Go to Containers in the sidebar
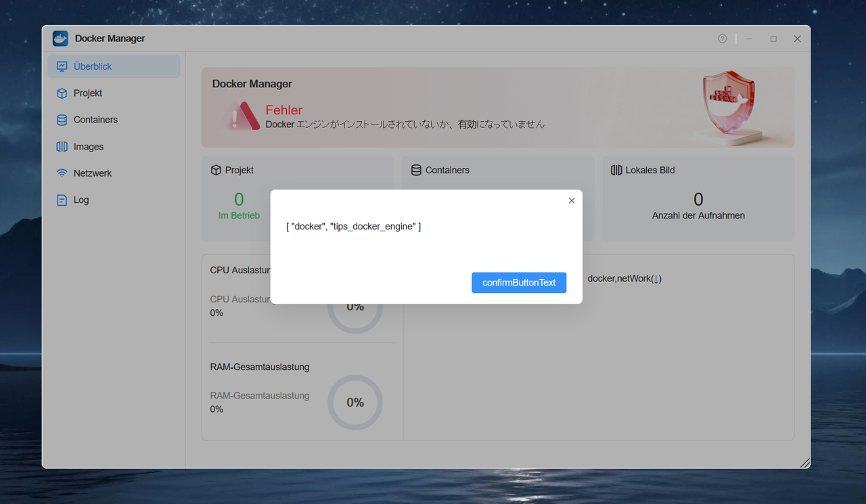The width and height of the screenshot is (866, 504). point(114,120)
